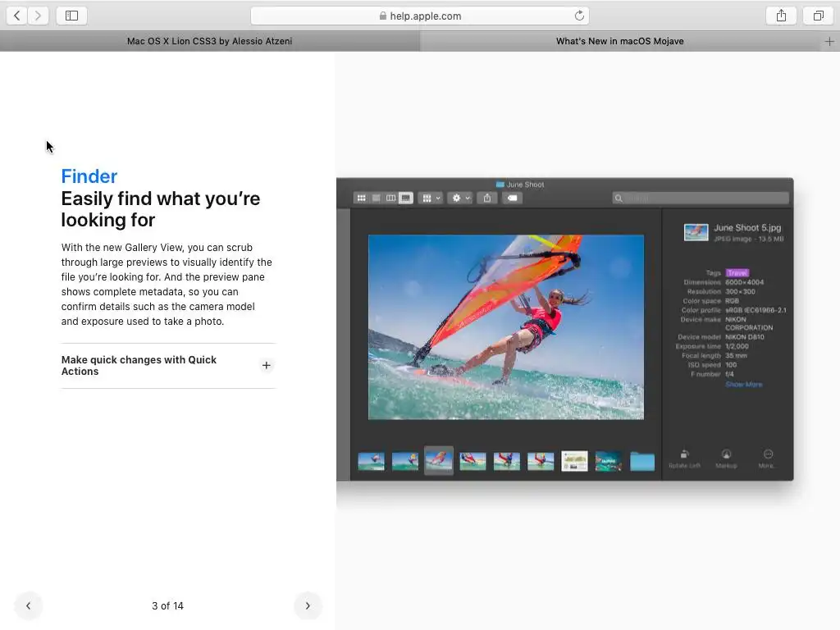Click the June Shoot 5.jpg preview icon
The width and height of the screenshot is (840, 630).
click(x=696, y=232)
